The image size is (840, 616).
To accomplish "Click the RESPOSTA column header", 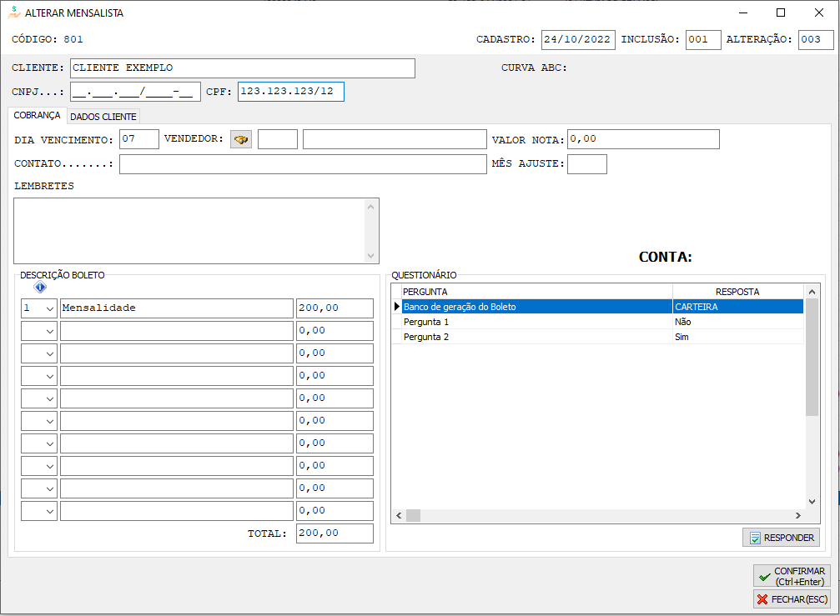I will pos(738,292).
